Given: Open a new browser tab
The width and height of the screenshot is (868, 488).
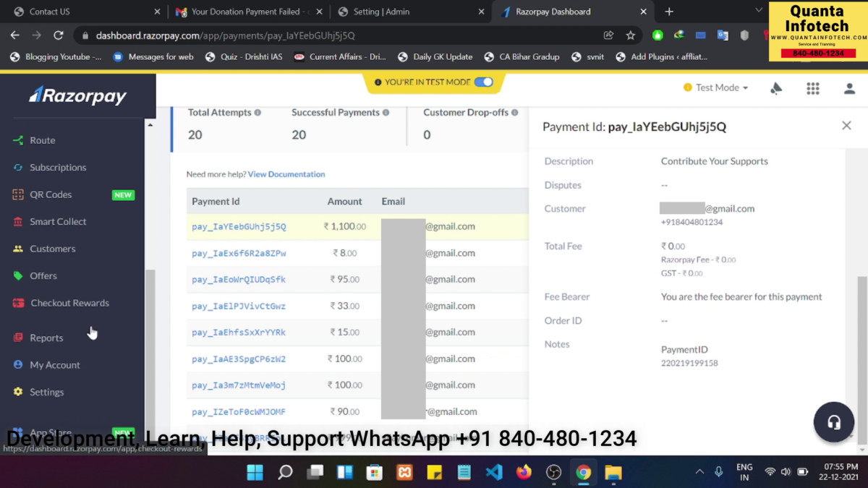Looking at the screenshot, I should coord(669,12).
